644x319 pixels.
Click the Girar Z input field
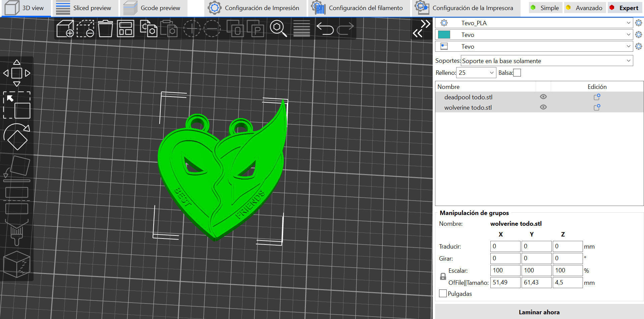pyautogui.click(x=568, y=258)
